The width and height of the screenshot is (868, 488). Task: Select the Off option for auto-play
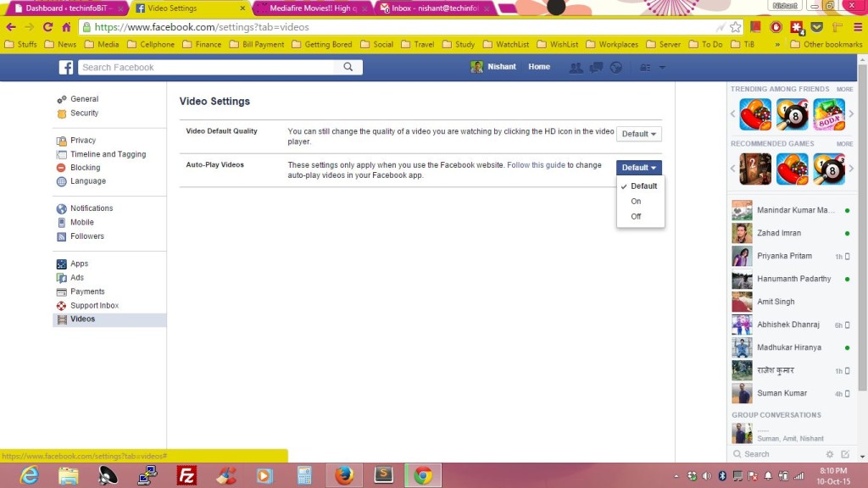pyautogui.click(x=636, y=217)
